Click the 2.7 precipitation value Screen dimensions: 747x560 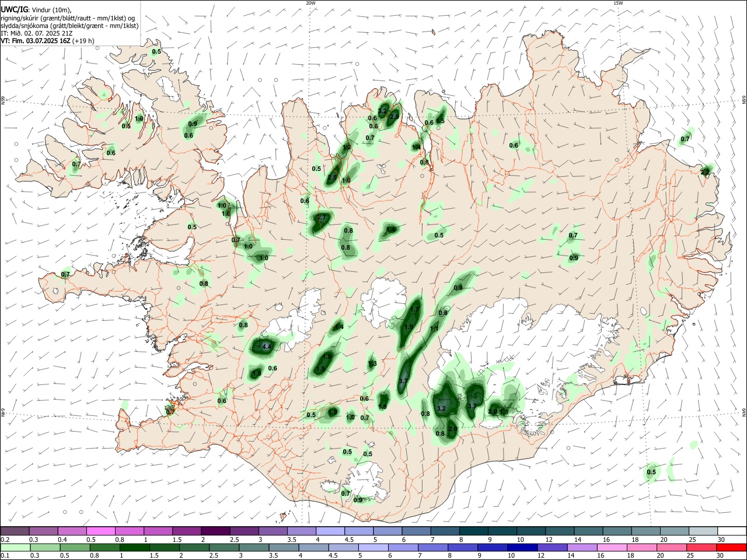pos(321,217)
